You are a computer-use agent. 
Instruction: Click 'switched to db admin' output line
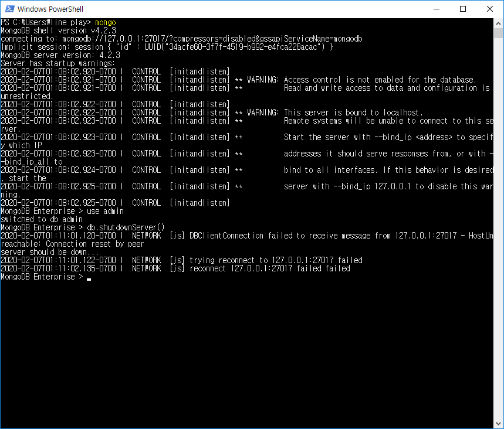(42, 219)
